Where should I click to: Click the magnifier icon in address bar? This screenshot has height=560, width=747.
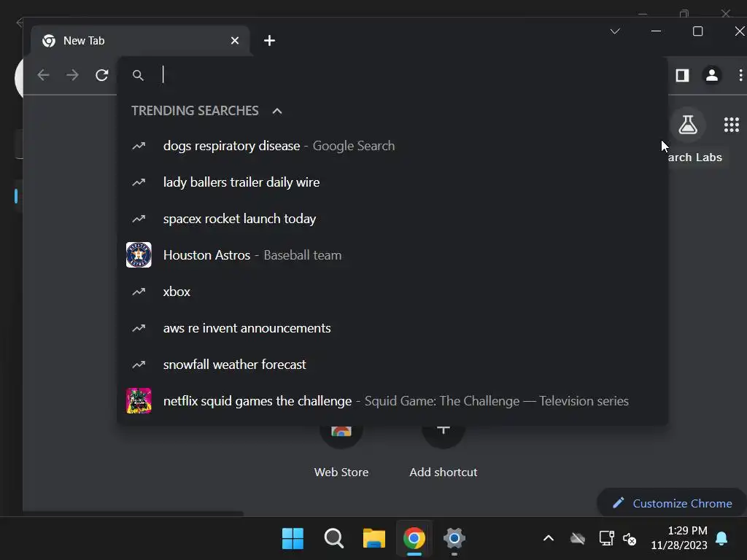pos(138,75)
